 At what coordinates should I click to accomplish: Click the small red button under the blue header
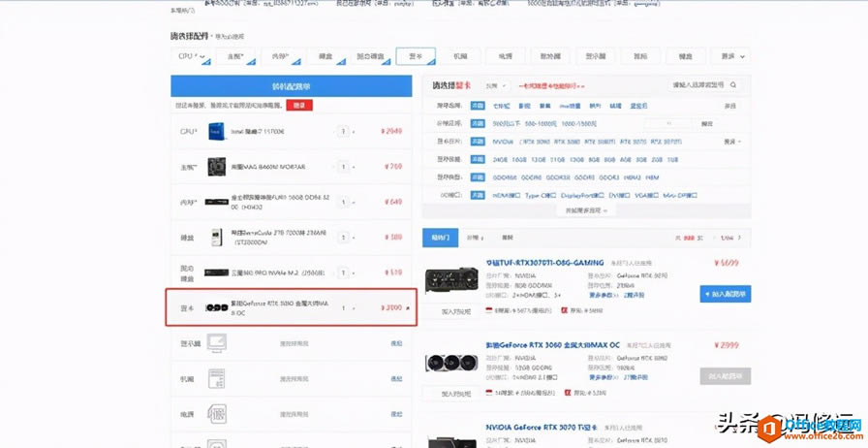299,106
